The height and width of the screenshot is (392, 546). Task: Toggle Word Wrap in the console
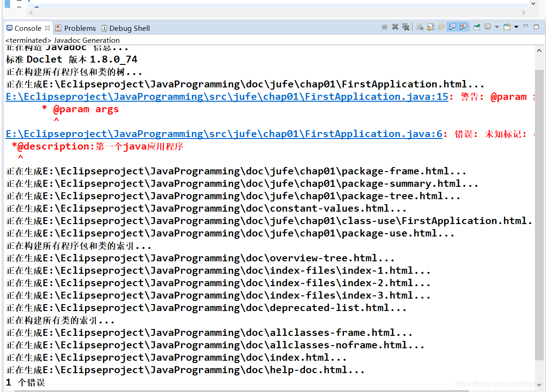tap(441, 27)
